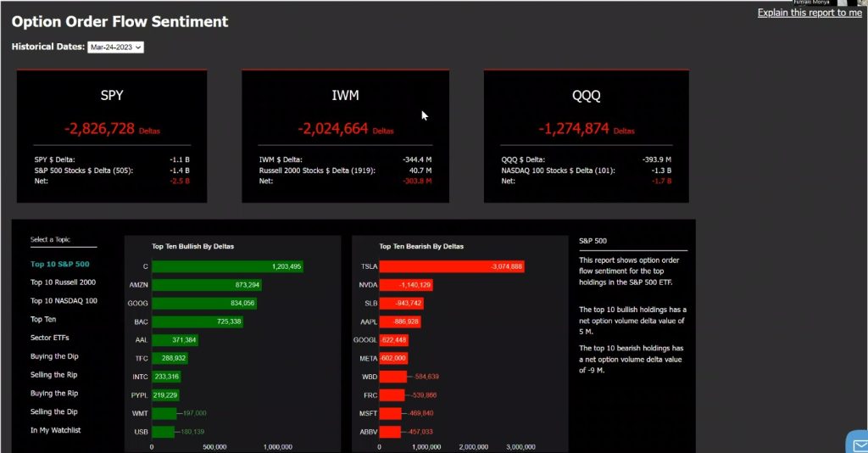The width and height of the screenshot is (868, 453).
Task: Click the MSFT bearish bar
Action: [x=390, y=413]
